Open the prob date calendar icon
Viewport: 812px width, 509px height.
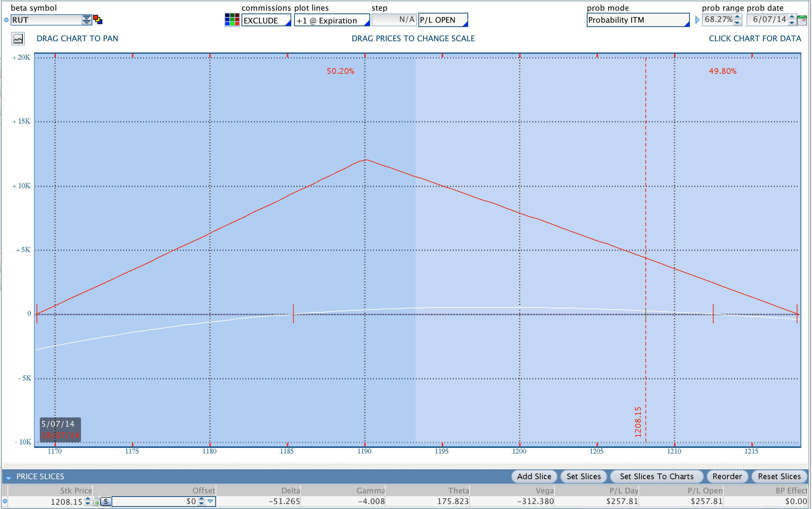802,20
